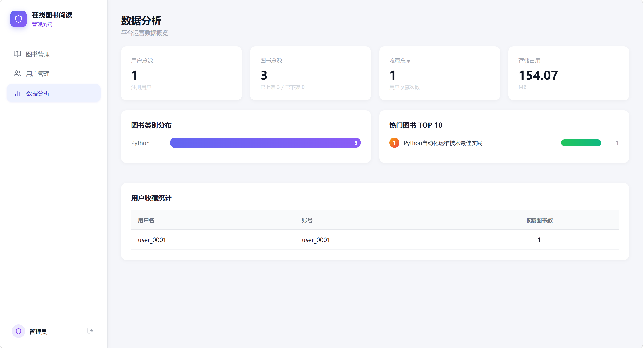Click the green popularity bar
The image size is (644, 348).
click(581, 143)
